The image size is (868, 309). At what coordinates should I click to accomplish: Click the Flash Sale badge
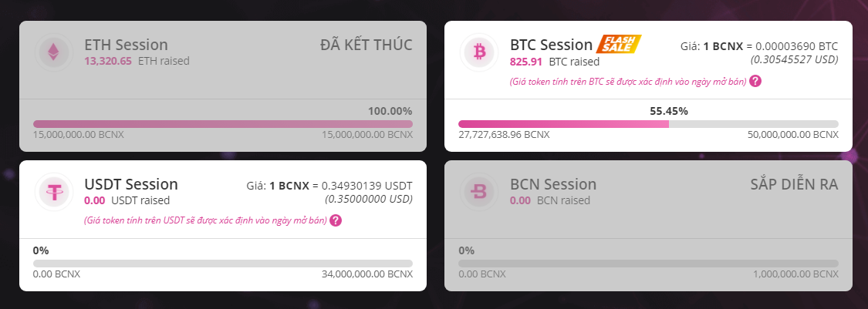click(x=619, y=44)
